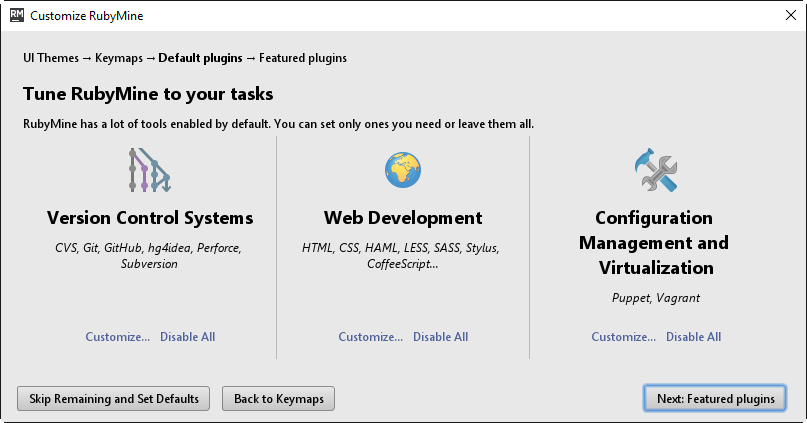Proceed to Next: Featured plugins

[715, 398]
